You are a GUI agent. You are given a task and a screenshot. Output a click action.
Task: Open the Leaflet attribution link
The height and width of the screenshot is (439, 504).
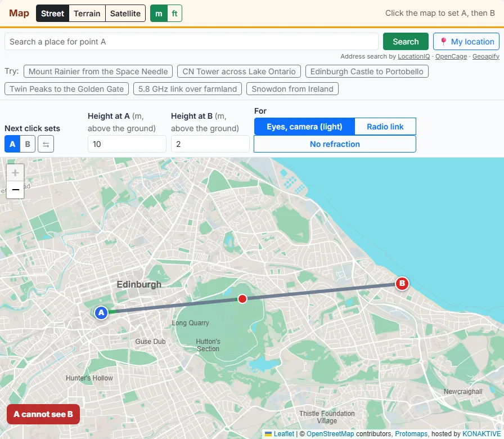(283, 433)
